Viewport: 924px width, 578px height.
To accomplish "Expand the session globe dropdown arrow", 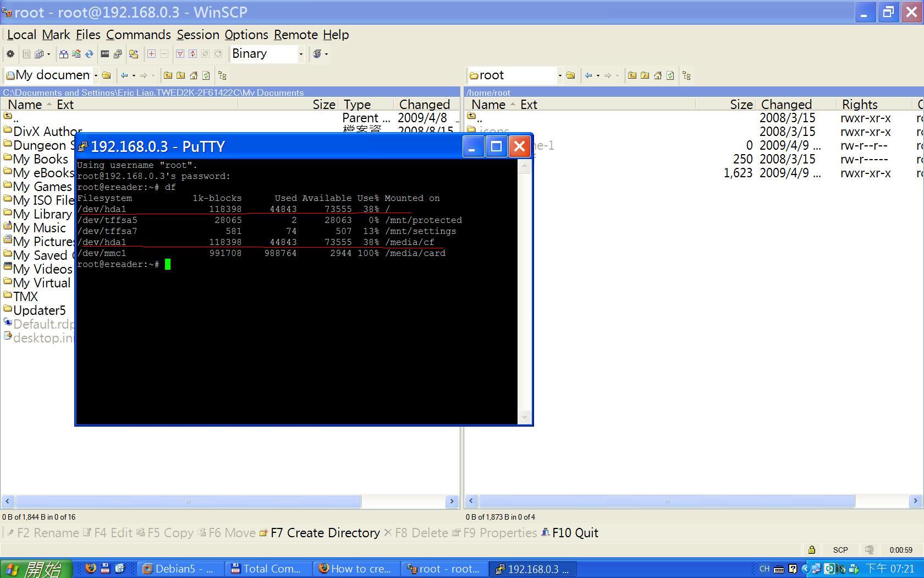I will tap(326, 54).
